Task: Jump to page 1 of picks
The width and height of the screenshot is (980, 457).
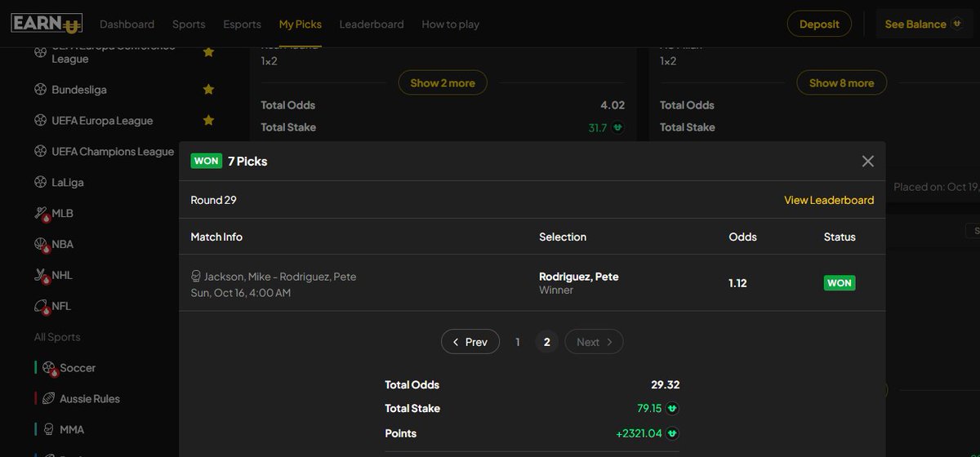Action: coord(518,342)
